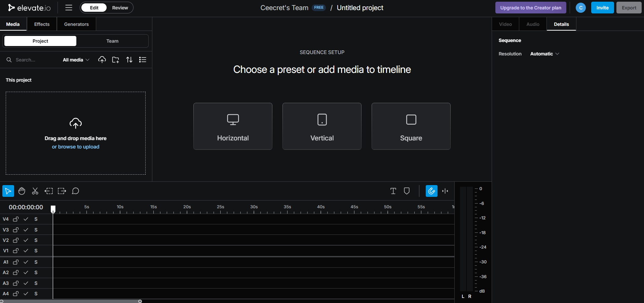
Task: Switch to the Effects tab
Action: tap(41, 24)
